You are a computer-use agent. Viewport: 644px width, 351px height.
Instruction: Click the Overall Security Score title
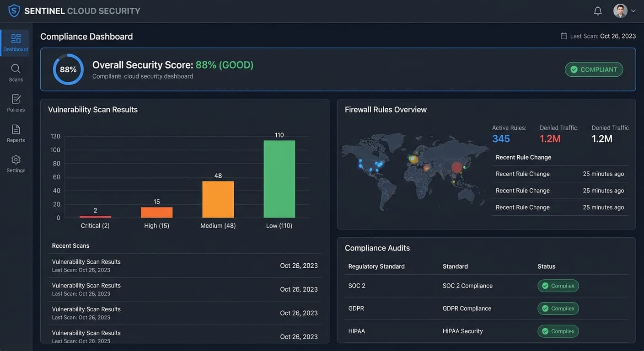[173, 65]
